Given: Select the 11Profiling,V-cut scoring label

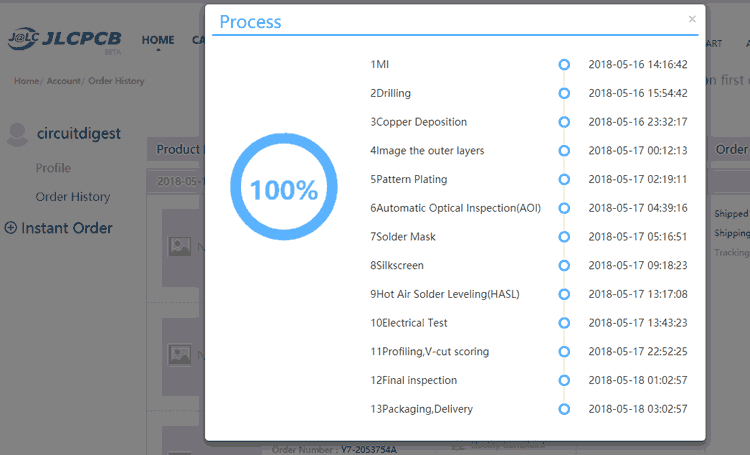Looking at the screenshot, I should click(430, 352).
